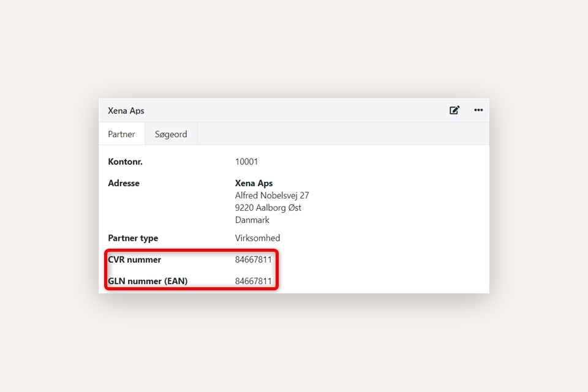Click the GLN nummer value 84667811

[253, 281]
